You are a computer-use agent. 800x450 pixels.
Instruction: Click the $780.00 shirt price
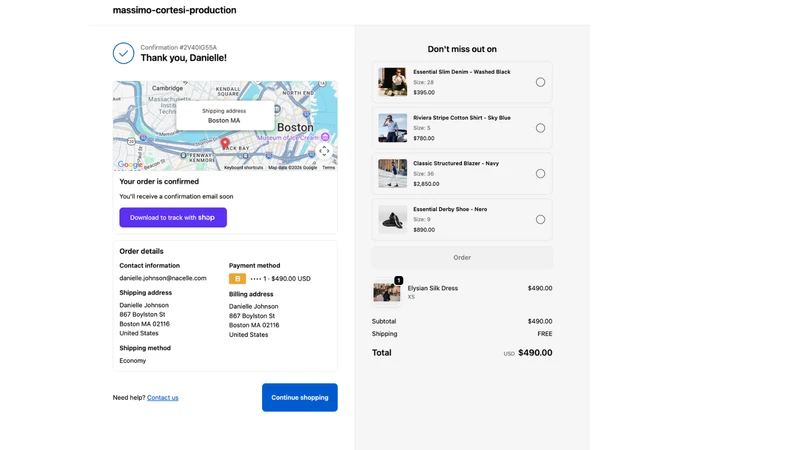424,138
